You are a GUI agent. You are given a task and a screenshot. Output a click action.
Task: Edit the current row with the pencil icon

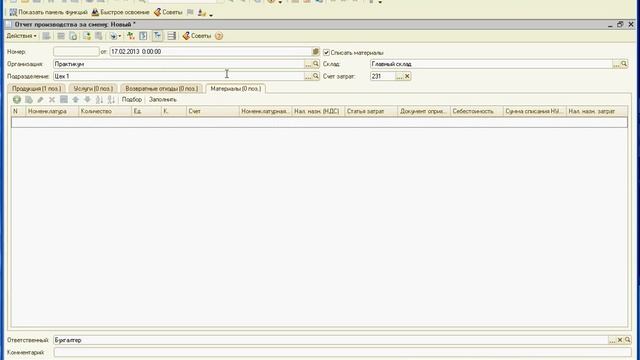40,100
